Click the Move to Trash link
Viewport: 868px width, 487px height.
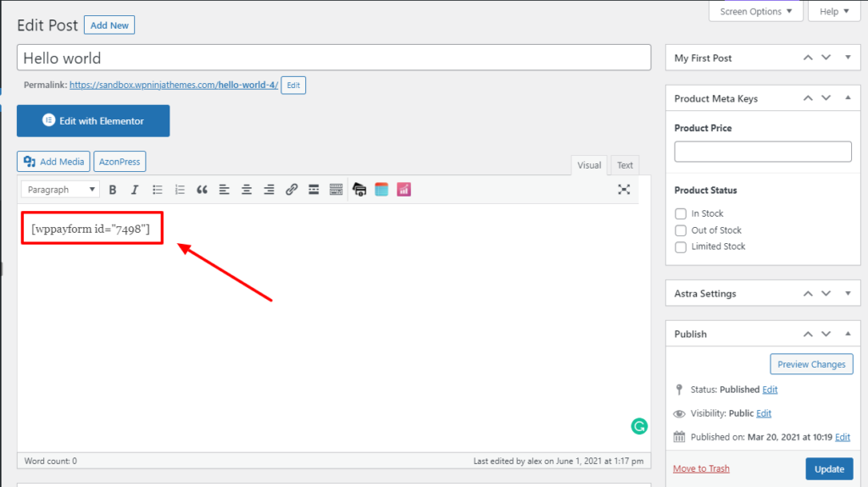[x=701, y=468]
